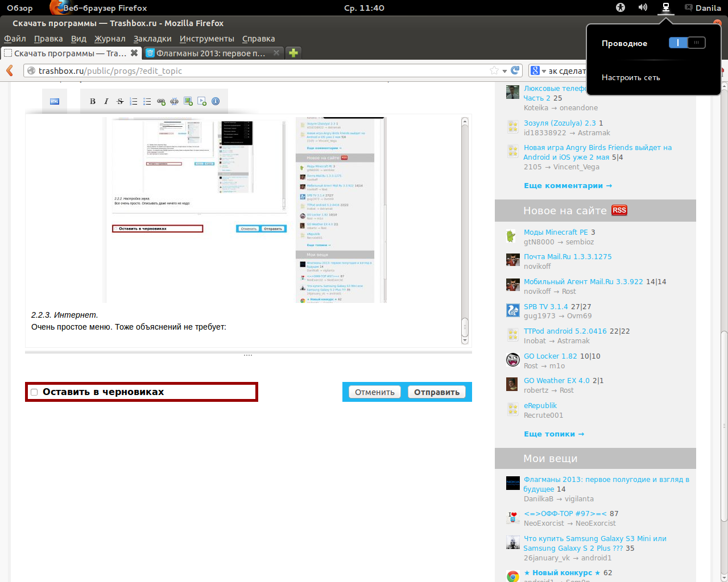Click the embedded screenshot in the editor
The image size is (728, 582).
click(x=245, y=210)
